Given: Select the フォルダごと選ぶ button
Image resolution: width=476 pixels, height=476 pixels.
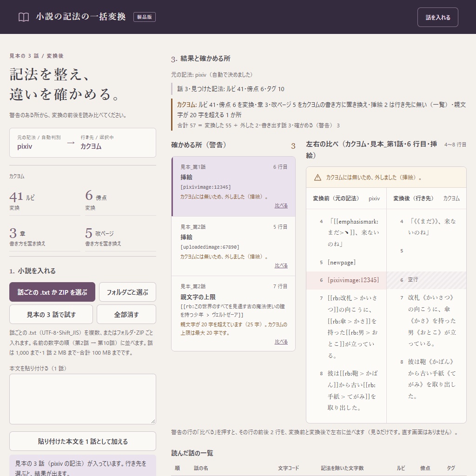Looking at the screenshot, I should 127,292.
